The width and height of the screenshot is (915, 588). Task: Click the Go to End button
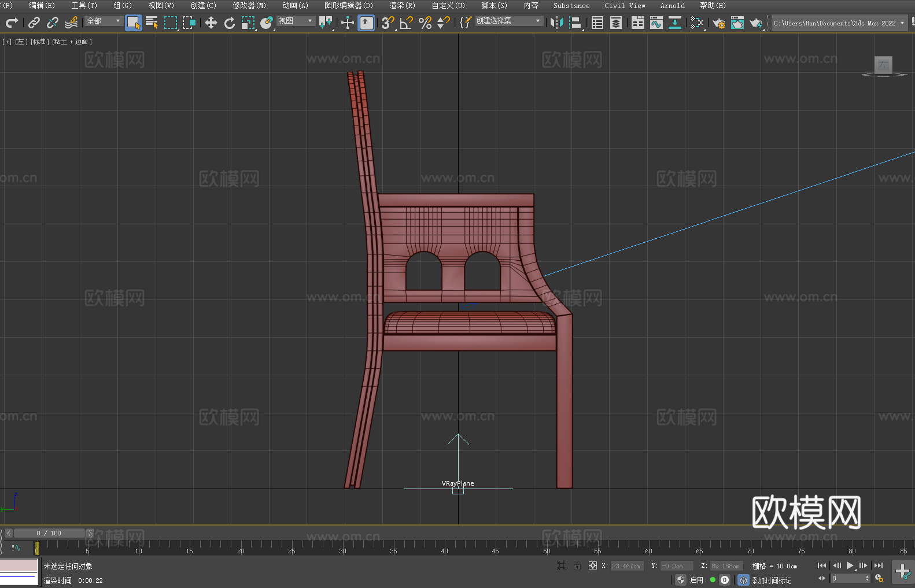point(879,565)
